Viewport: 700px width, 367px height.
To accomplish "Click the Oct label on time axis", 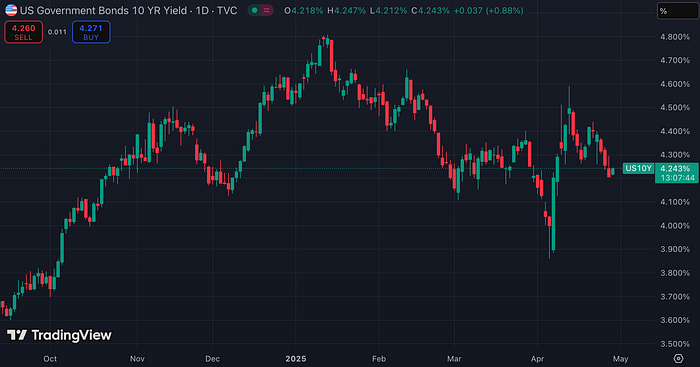I will click(50, 359).
